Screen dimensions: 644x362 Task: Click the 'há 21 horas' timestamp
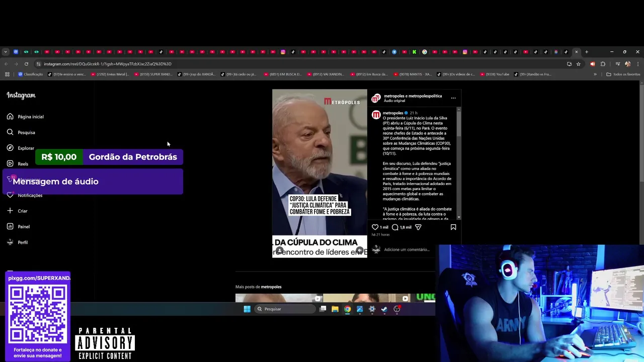(x=381, y=235)
